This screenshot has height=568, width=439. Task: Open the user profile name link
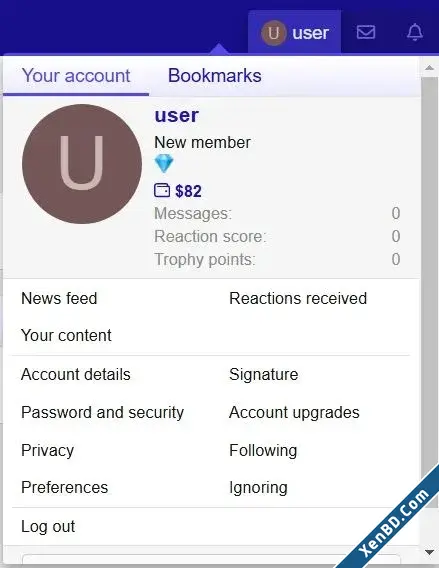(177, 115)
